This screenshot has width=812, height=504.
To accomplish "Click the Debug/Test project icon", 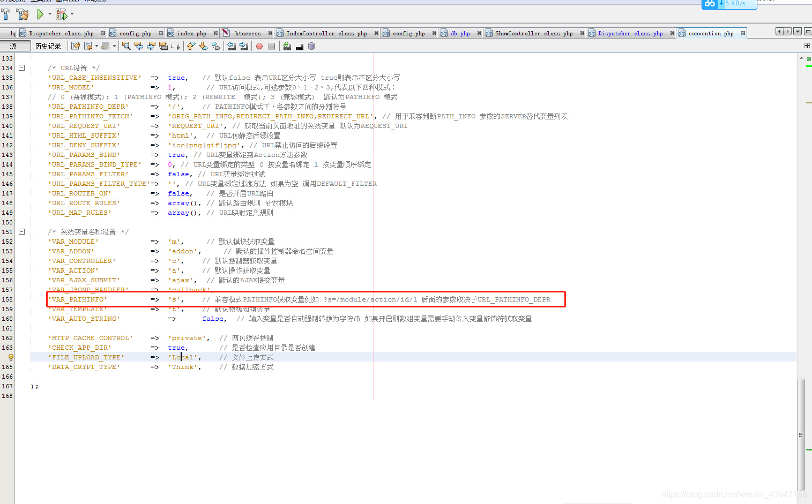I will 61,14.
